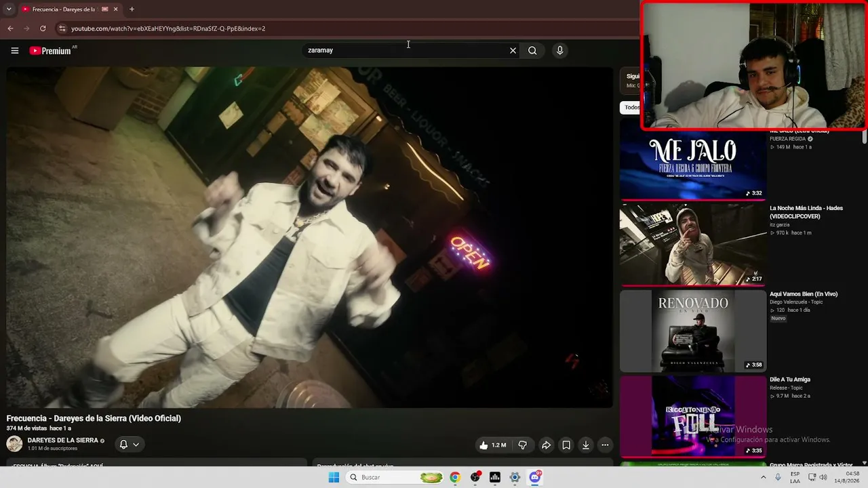This screenshot has height=488, width=868.
Task: Open the DAREYES DE LA SIERRA channel avatar
Action: point(14,444)
